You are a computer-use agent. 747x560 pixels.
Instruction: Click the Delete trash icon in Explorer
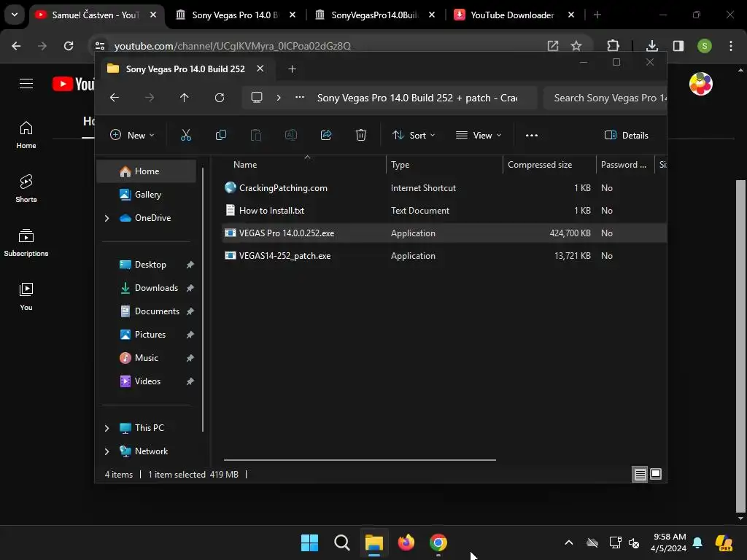click(x=361, y=135)
